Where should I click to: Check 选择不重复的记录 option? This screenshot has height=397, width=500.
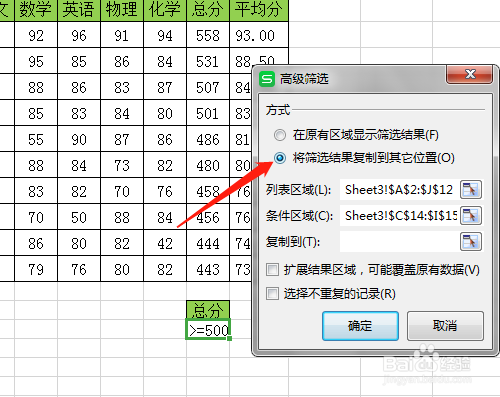point(272,294)
